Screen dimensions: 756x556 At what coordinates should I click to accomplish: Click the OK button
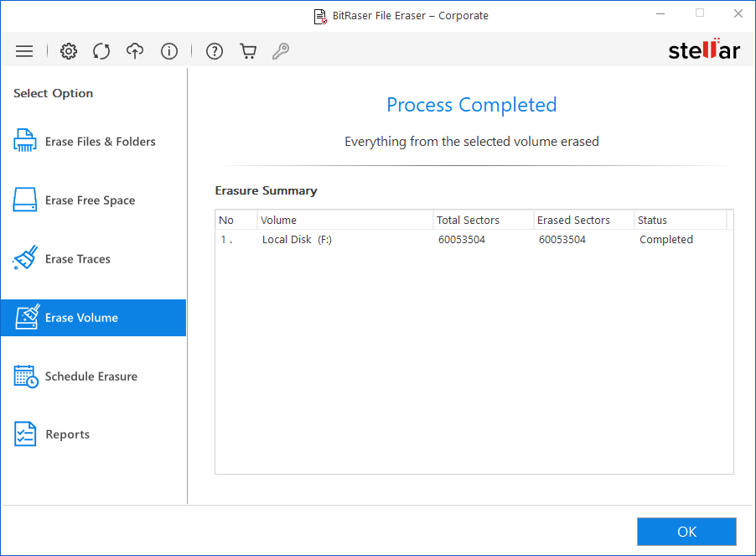click(x=686, y=531)
